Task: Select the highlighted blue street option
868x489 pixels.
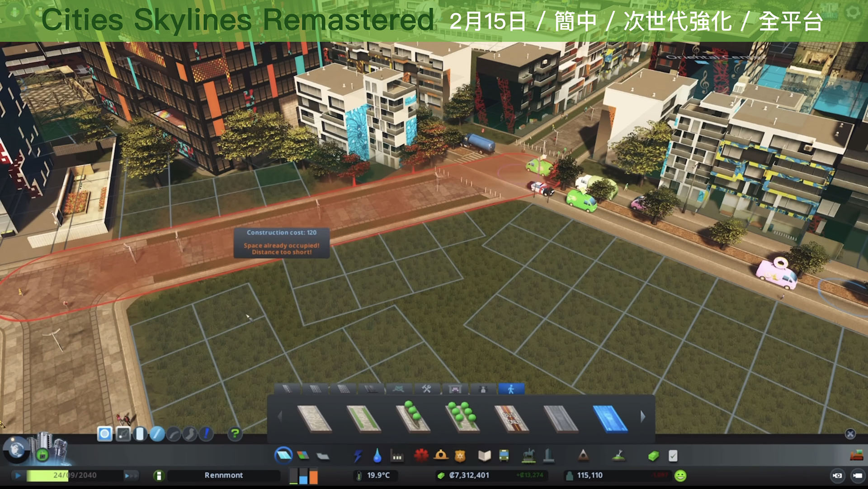Action: click(610, 418)
